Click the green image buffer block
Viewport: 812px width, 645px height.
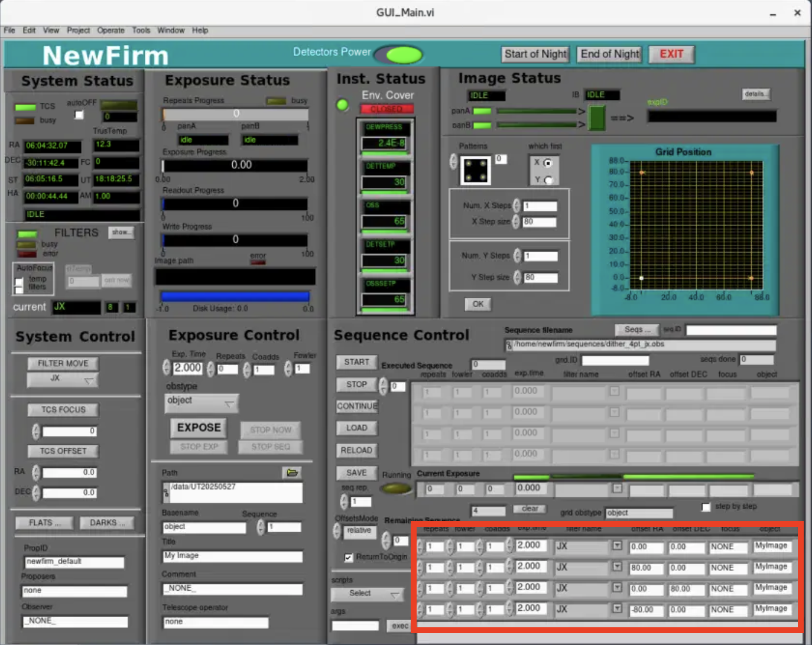tap(597, 118)
